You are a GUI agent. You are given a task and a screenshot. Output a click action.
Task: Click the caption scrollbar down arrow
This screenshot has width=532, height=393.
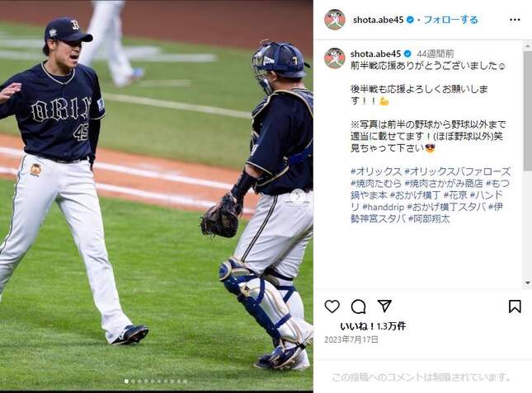[528, 283]
